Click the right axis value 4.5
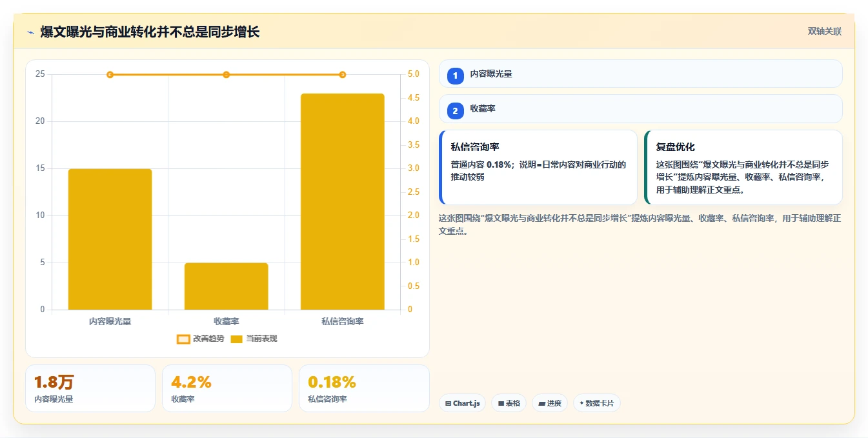 click(x=413, y=98)
